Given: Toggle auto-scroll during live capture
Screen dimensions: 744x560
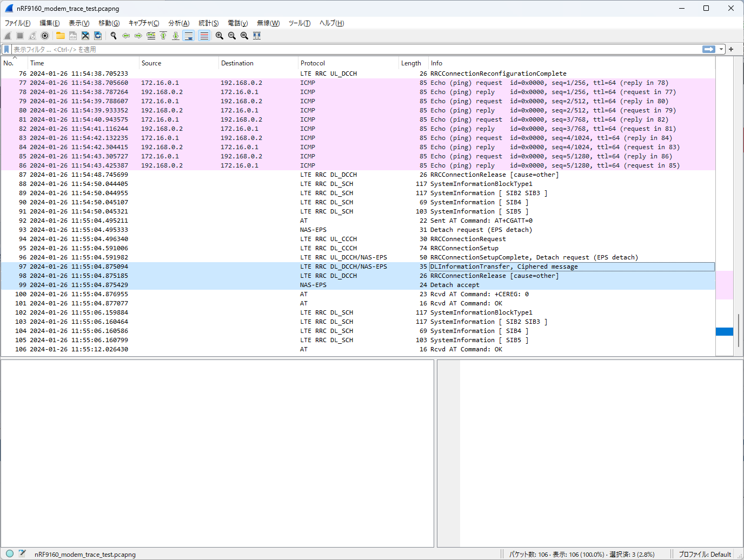Looking at the screenshot, I should coord(189,36).
